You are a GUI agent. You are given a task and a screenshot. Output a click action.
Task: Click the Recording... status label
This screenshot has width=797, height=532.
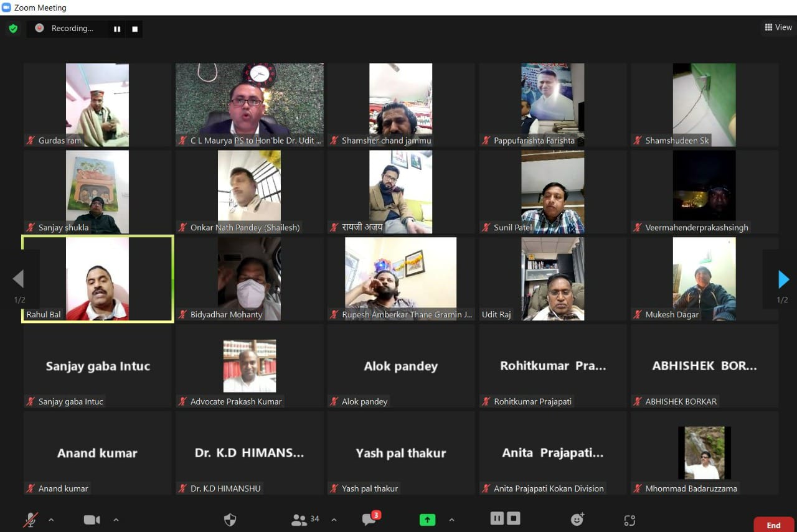[72, 28]
